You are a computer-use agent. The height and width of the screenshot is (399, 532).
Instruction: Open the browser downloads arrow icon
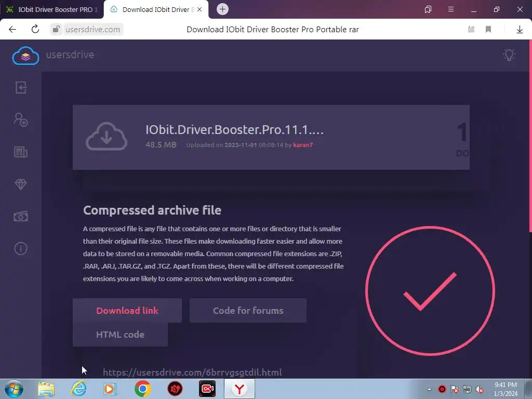coord(520,30)
